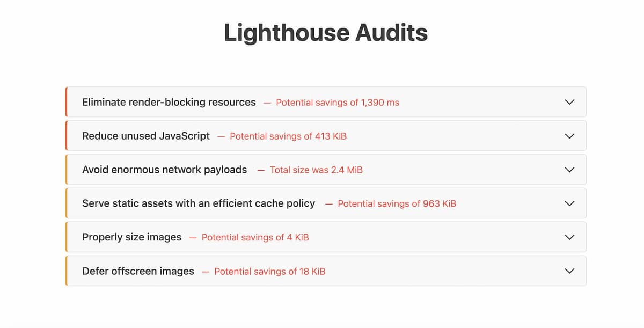The image size is (644, 328).
Task: Click the red severity bar beside Reduce unused JavaScript
Action: (66, 136)
